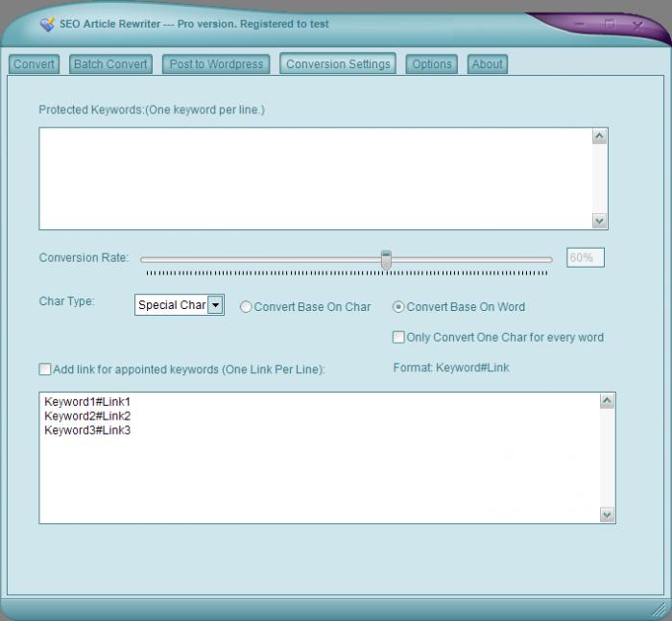Open the Options tab
The image size is (672, 621).
[432, 64]
